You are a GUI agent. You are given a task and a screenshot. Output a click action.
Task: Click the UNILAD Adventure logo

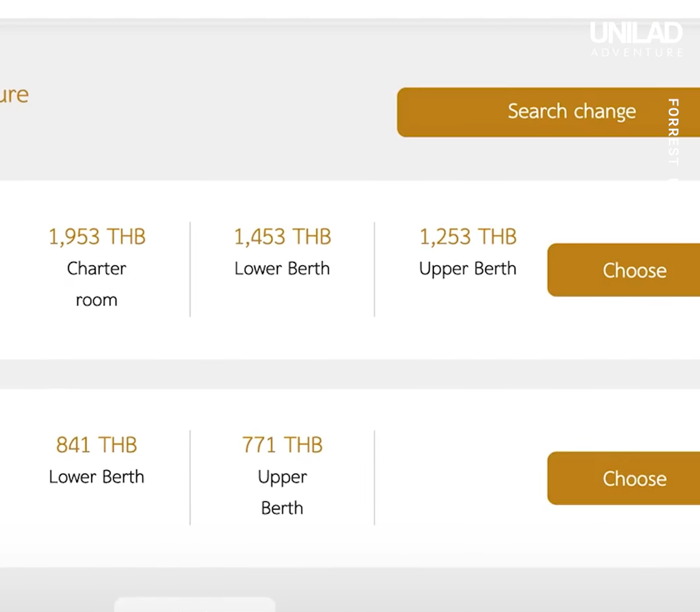click(x=636, y=39)
